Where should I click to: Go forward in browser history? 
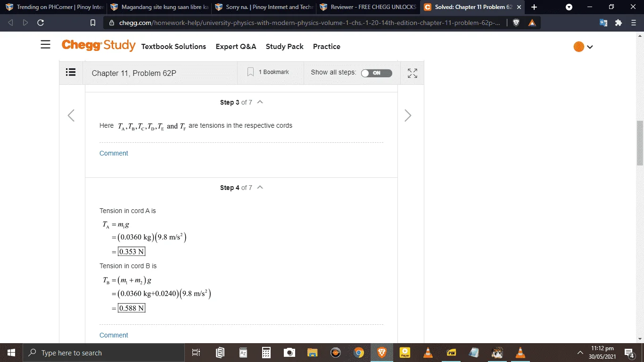coord(25,23)
